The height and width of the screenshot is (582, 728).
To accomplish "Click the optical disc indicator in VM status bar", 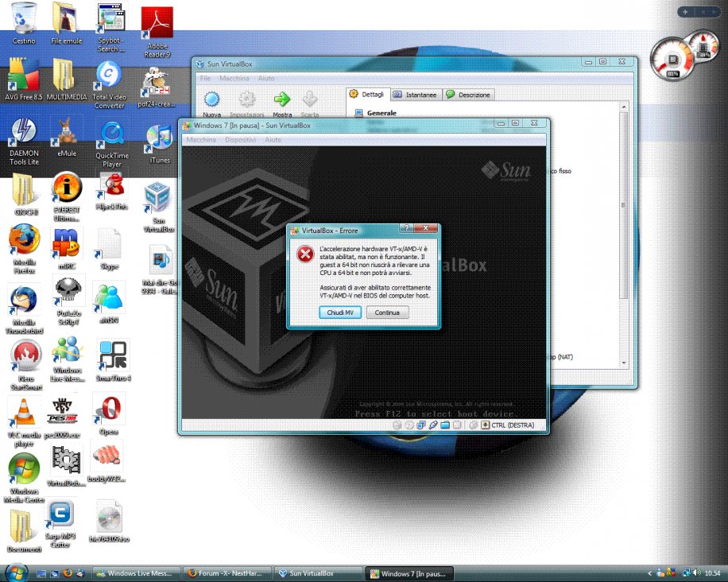I will (x=409, y=425).
